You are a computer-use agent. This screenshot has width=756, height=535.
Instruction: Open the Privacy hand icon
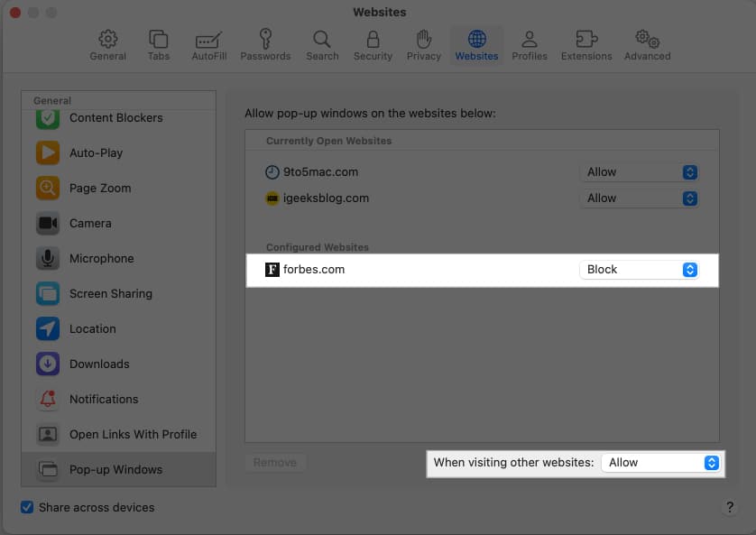click(424, 39)
